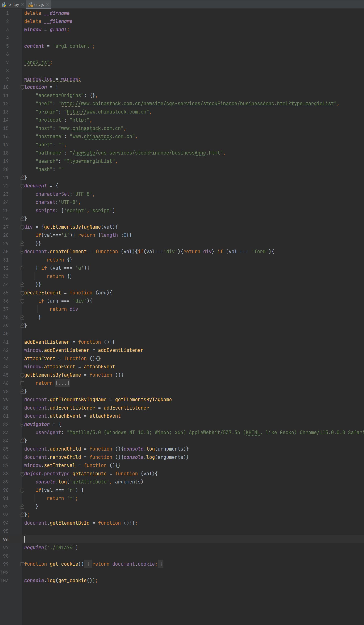Click 'window.setInterval = function (){}' line
Screen dimensions: 364x625
tap(72, 465)
